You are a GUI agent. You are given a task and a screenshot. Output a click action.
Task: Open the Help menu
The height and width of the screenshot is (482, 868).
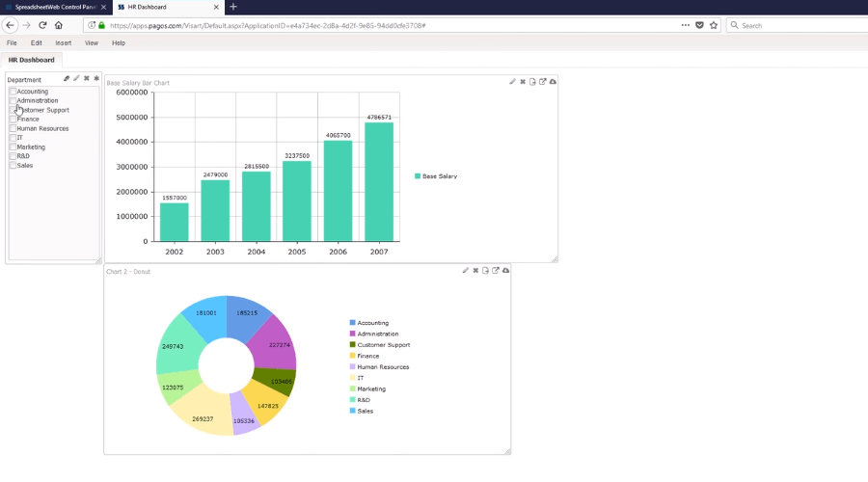pyautogui.click(x=119, y=42)
